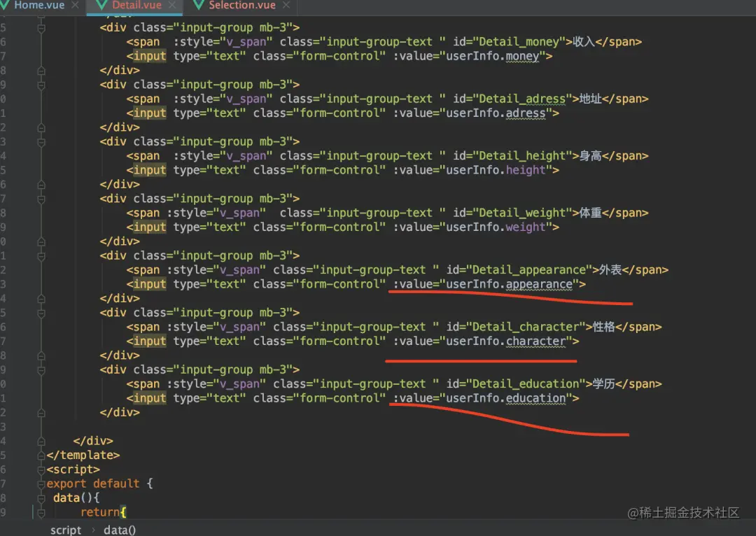Fold the div block containing the Detail_education span
The width and height of the screenshot is (756, 536).
pos(41,369)
